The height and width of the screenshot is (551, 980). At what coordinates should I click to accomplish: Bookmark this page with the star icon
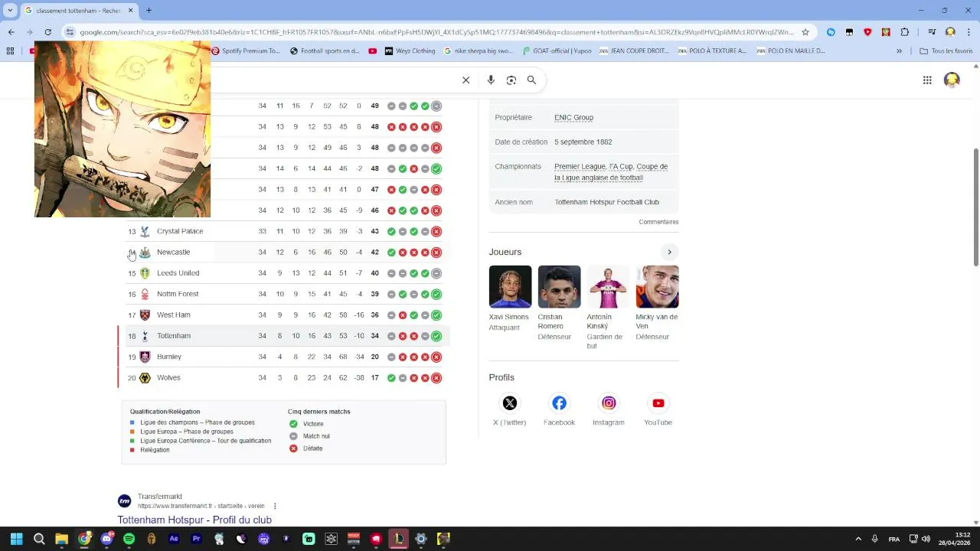[805, 32]
